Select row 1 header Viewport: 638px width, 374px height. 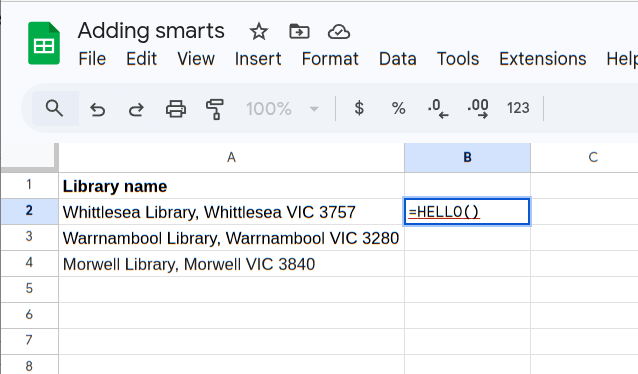[x=29, y=185]
